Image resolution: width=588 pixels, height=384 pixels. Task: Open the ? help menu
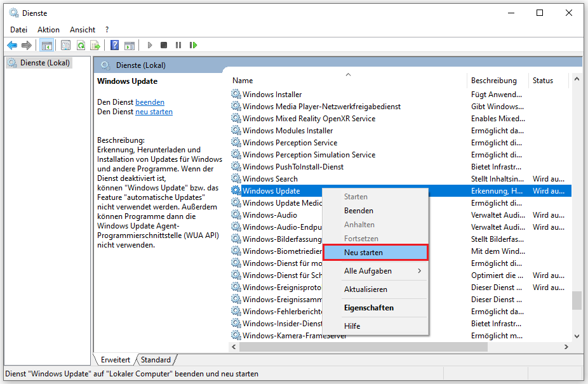click(x=107, y=30)
